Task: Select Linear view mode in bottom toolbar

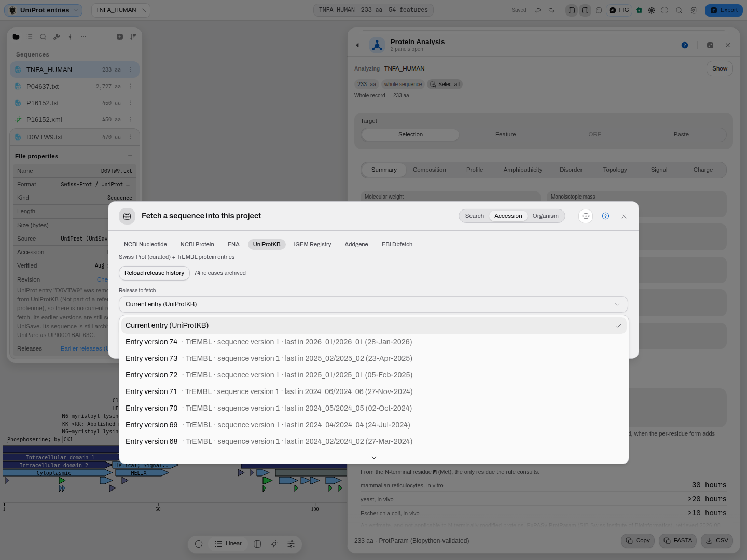Action: tap(228, 544)
